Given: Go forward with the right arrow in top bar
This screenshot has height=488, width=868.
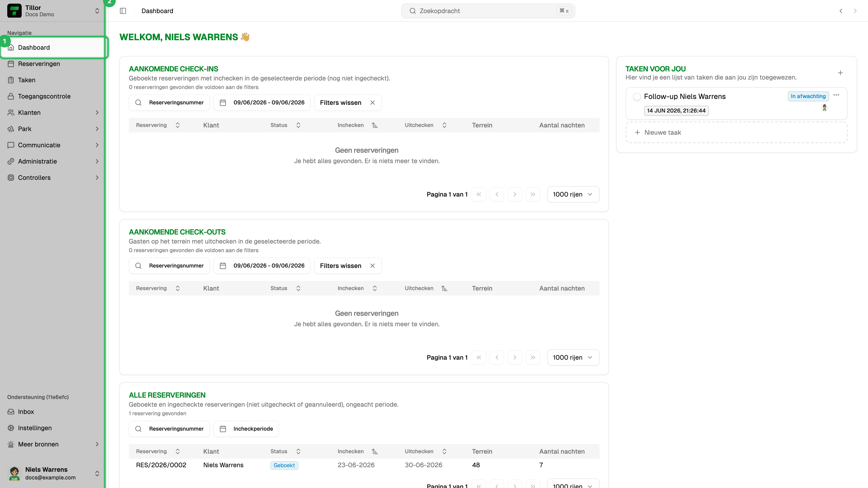Looking at the screenshot, I should 855,11.
